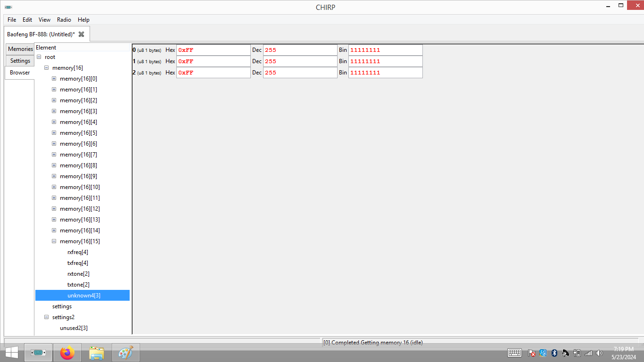Switch to the Memories tab

click(x=20, y=49)
